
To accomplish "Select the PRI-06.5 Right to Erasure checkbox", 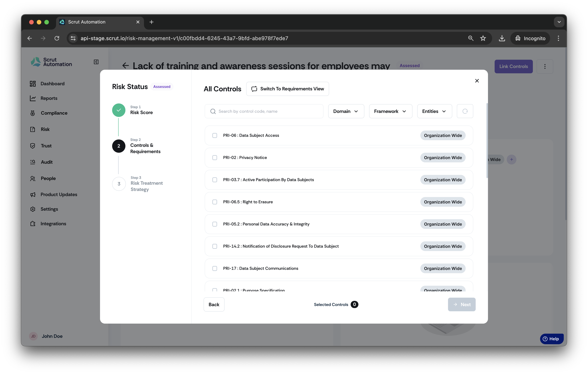I will pyautogui.click(x=215, y=202).
